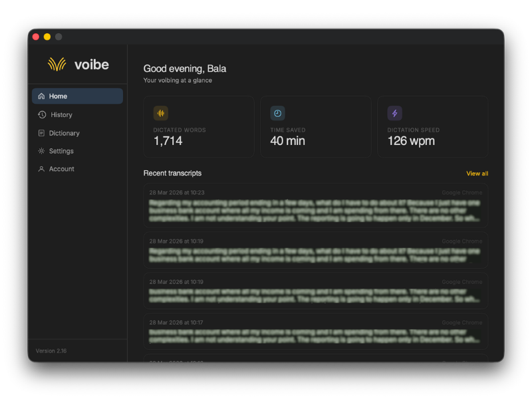This screenshot has width=532, height=399.
Task: Click the Time Saved clock icon
Action: [277, 113]
